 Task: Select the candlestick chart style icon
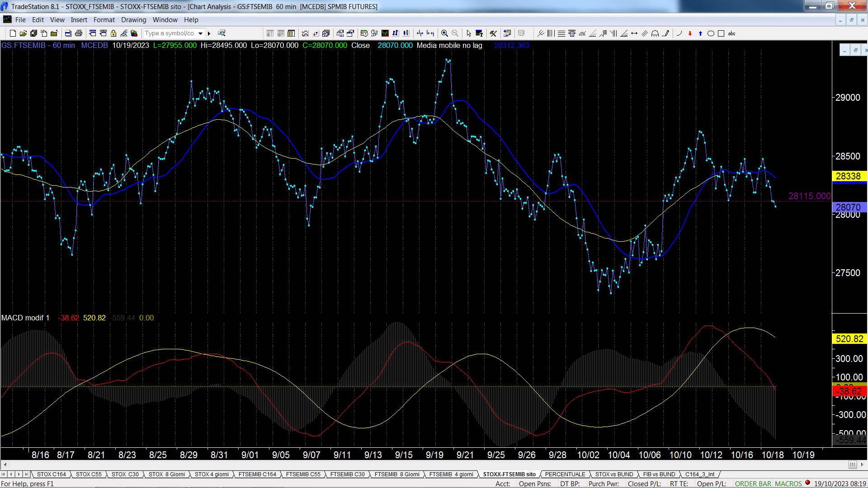point(406,33)
